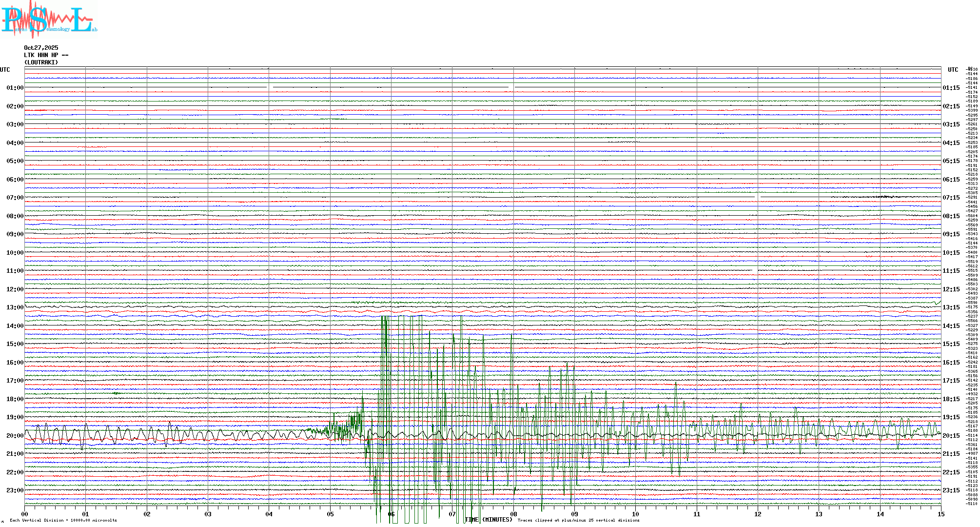Click the 16:00 hour label on left
This screenshot has height=527, width=980.
click(15, 363)
